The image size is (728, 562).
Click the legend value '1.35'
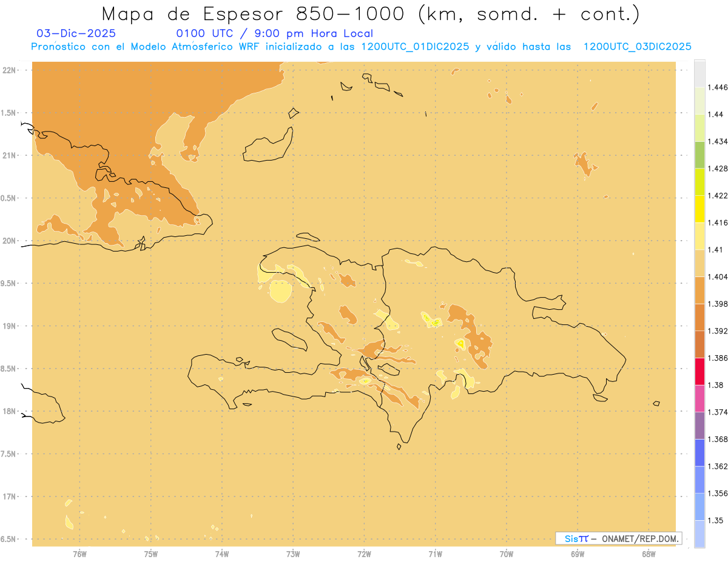point(716,520)
